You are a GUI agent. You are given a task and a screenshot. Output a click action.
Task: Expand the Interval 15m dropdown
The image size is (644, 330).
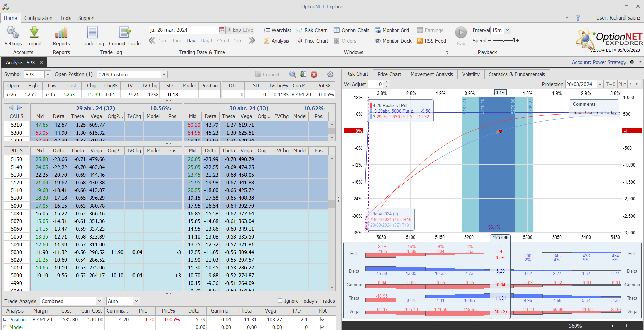[507, 30]
